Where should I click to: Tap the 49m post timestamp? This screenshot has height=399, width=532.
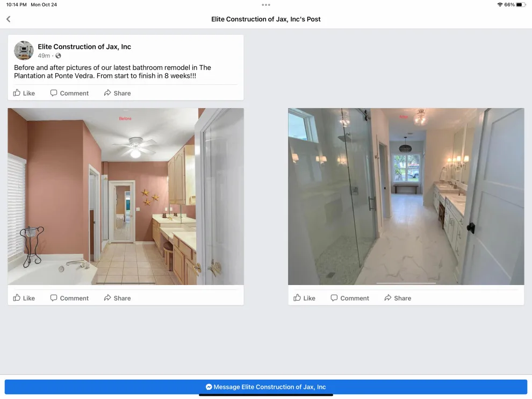[44, 56]
